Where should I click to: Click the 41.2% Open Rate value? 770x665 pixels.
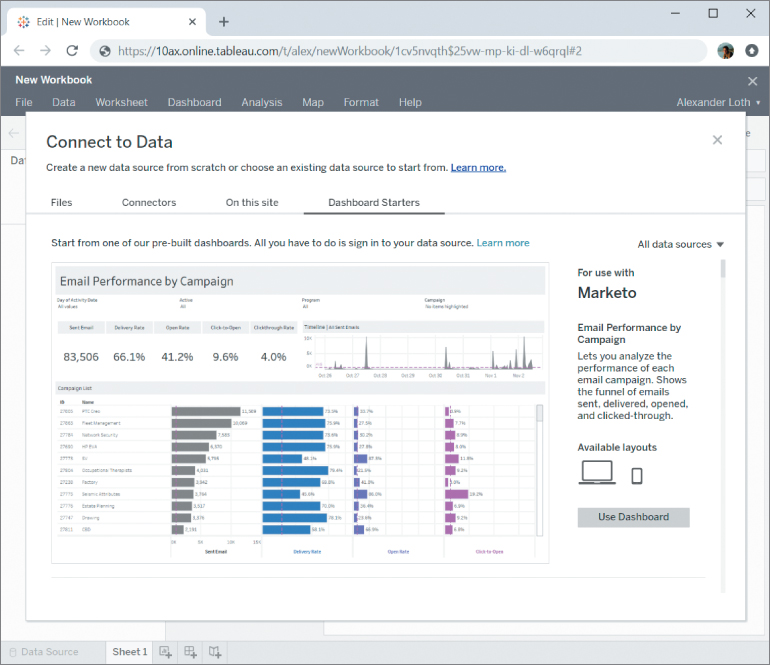point(177,357)
